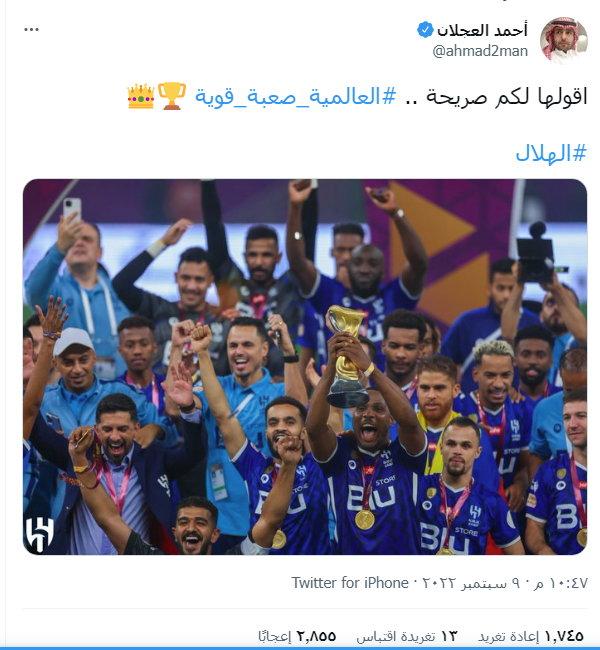Image resolution: width=600 pixels, height=650 pixels.
Task: Click the Al Hilal logo watermark on photo
Action: (x=39, y=534)
